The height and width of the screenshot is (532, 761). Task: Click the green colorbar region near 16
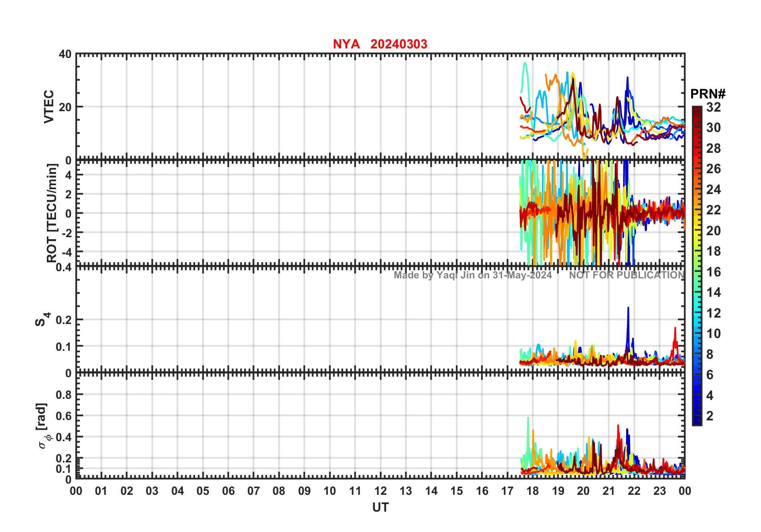pyautogui.click(x=697, y=272)
